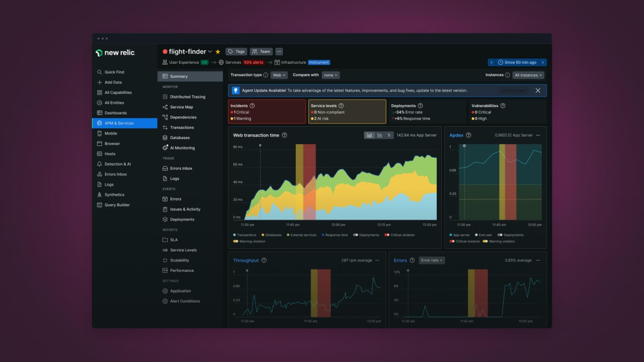
Task: Open help icon beside Web transaction time
Action: pyautogui.click(x=284, y=135)
